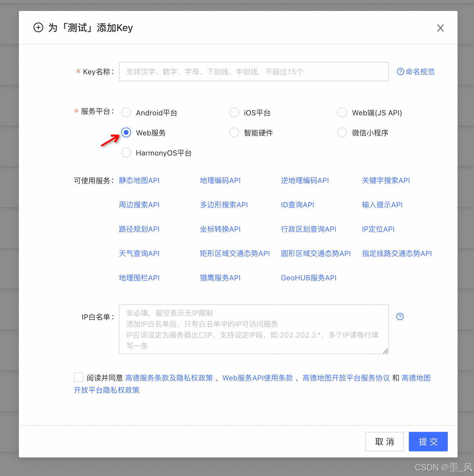Open the 路径规划API link

click(139, 229)
